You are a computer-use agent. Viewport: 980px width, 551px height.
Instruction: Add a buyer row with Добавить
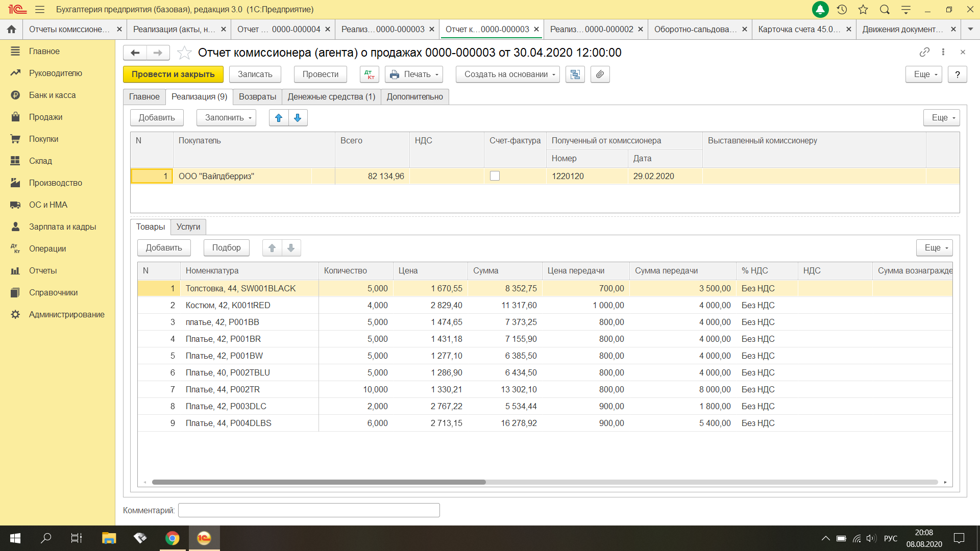click(157, 118)
